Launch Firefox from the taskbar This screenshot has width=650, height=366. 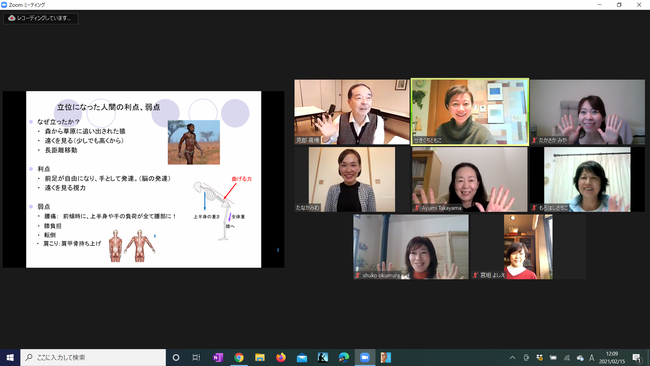281,357
